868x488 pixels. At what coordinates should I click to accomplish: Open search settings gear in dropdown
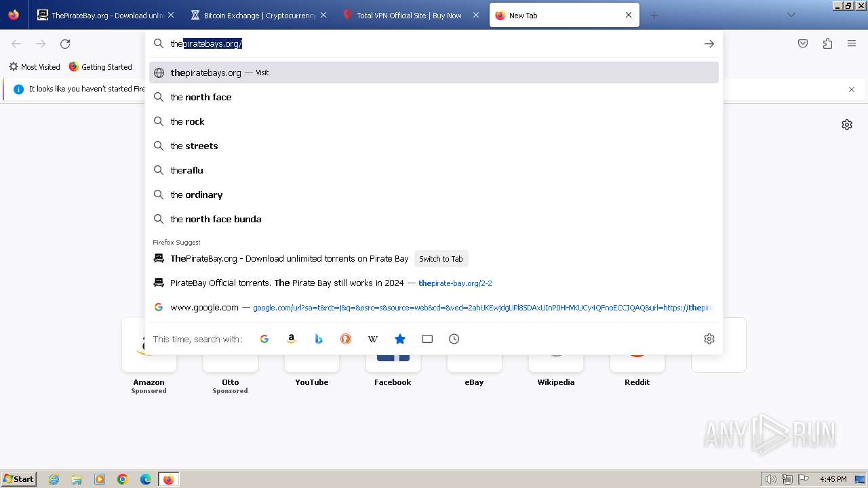coord(709,339)
